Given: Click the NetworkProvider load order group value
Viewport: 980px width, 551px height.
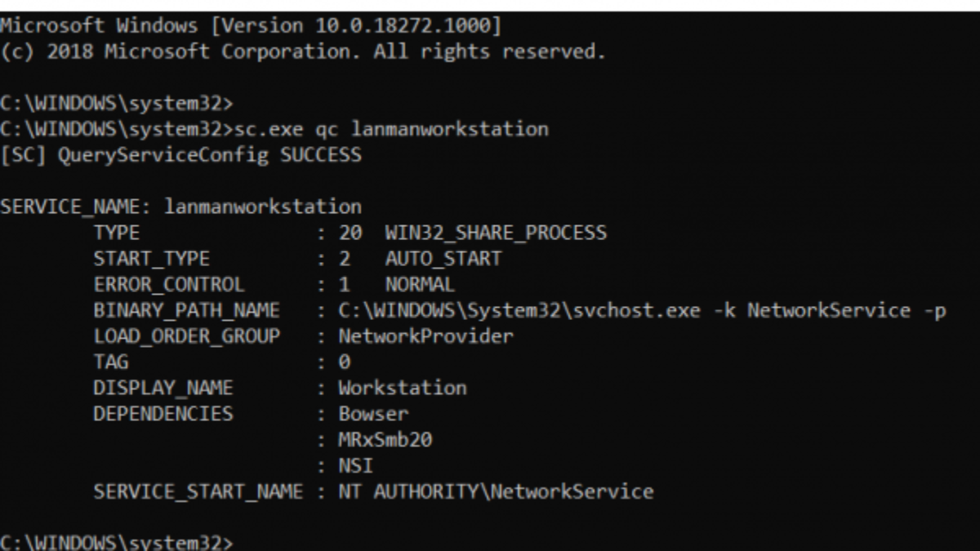Looking at the screenshot, I should [426, 336].
